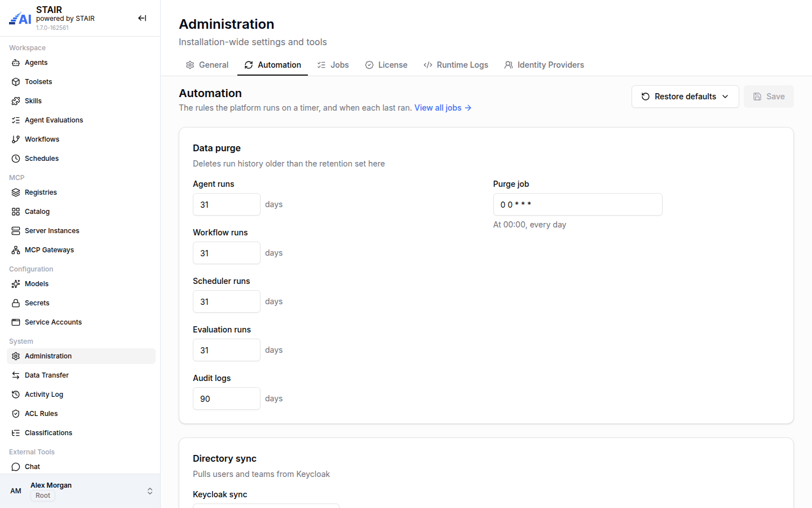The width and height of the screenshot is (812, 508).
Task: Click the Data Transfer arrows icon
Action: click(16, 375)
